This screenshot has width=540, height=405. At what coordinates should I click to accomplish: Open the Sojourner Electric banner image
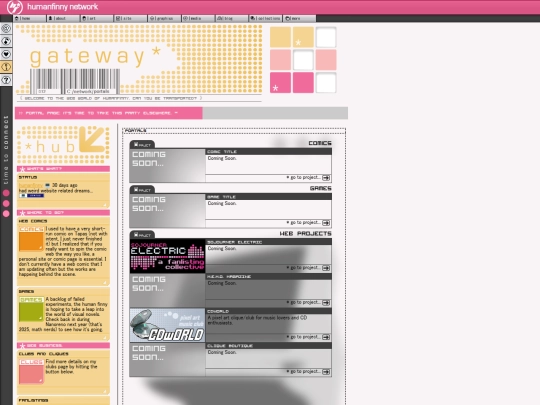pos(167,256)
